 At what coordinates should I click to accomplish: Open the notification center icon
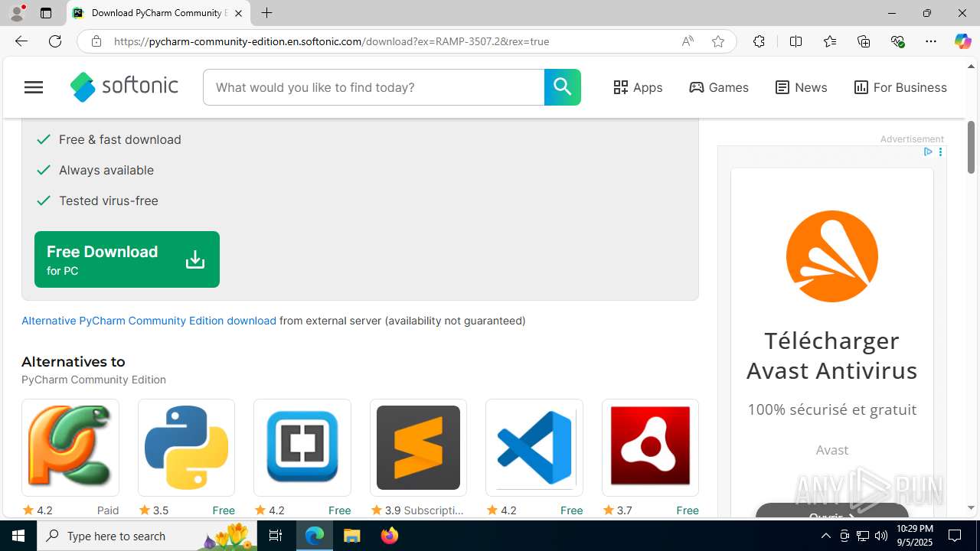pyautogui.click(x=955, y=536)
